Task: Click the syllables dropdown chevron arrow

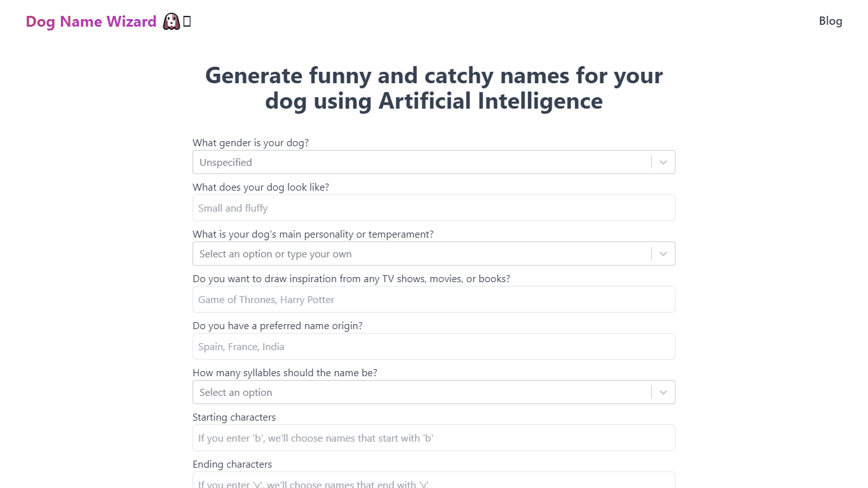Action: pyautogui.click(x=663, y=392)
